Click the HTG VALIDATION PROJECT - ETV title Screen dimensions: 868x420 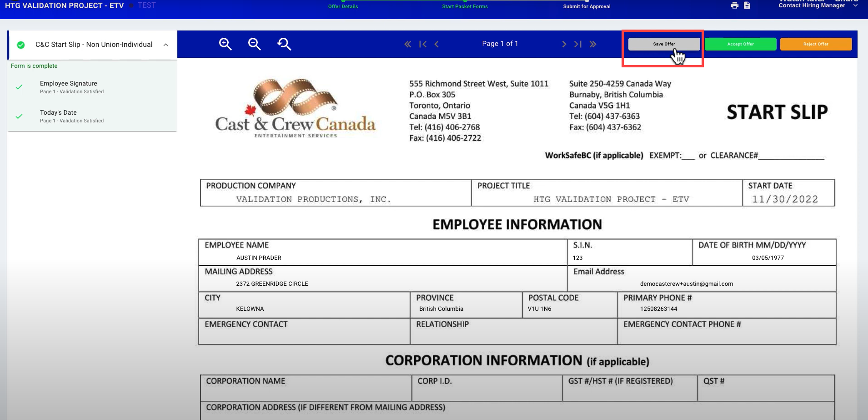(x=64, y=5)
